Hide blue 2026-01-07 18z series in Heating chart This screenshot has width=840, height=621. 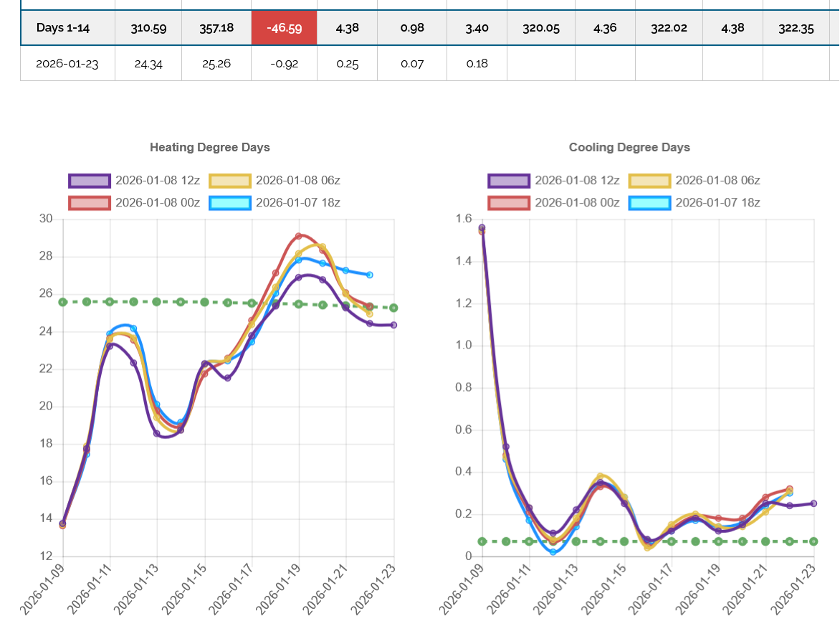click(230, 202)
